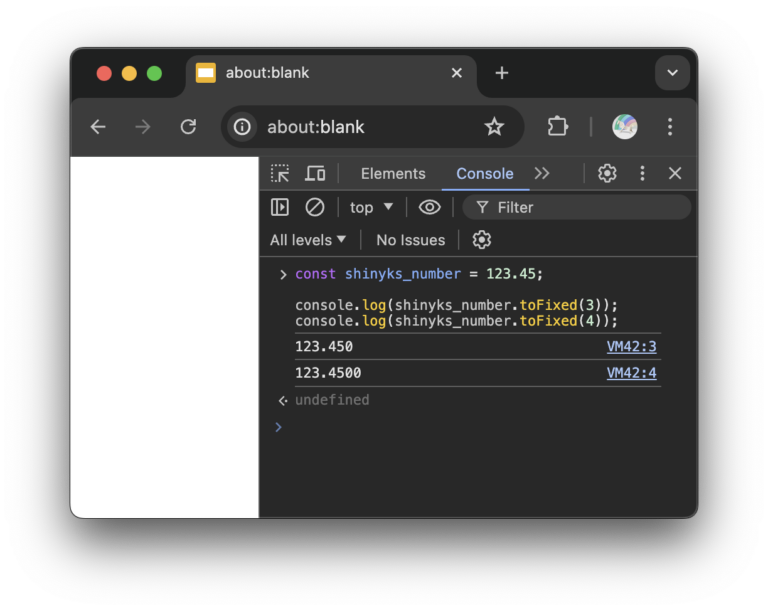The height and width of the screenshot is (611, 768).
Task: Open the All levels dropdown
Action: [x=308, y=240]
